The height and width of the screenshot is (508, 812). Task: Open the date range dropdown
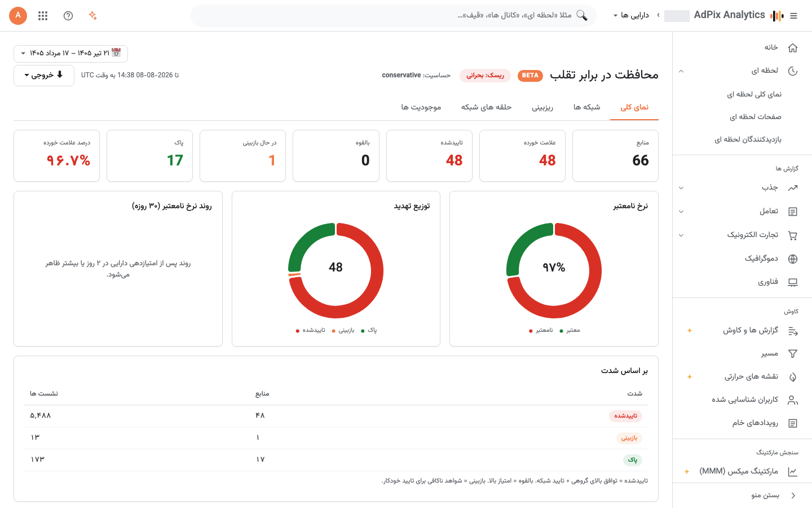coord(71,54)
